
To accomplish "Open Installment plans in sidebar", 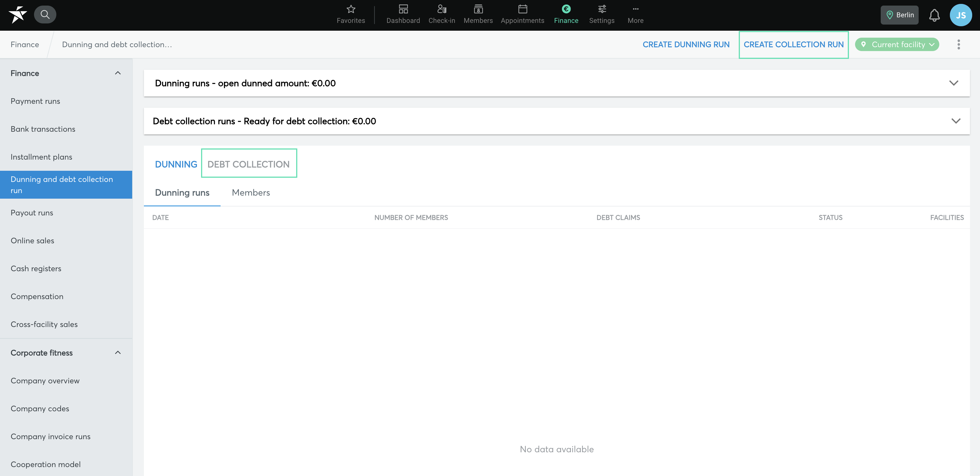I will tap(66, 157).
